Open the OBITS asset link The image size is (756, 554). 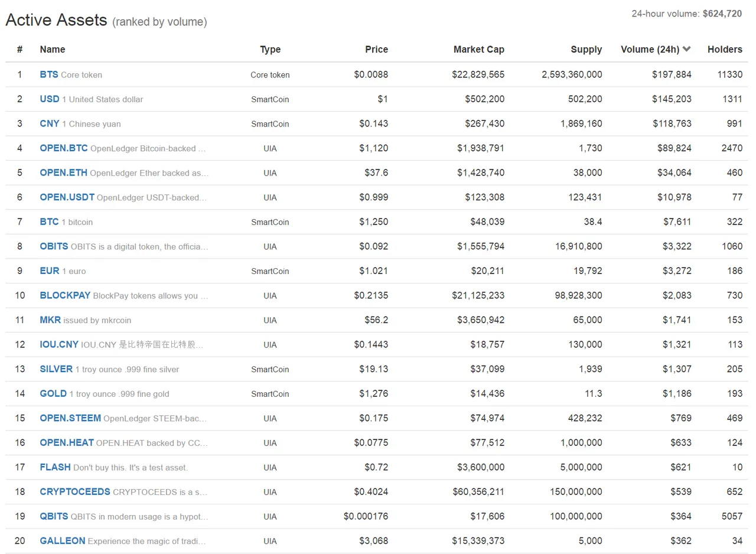[54, 246]
